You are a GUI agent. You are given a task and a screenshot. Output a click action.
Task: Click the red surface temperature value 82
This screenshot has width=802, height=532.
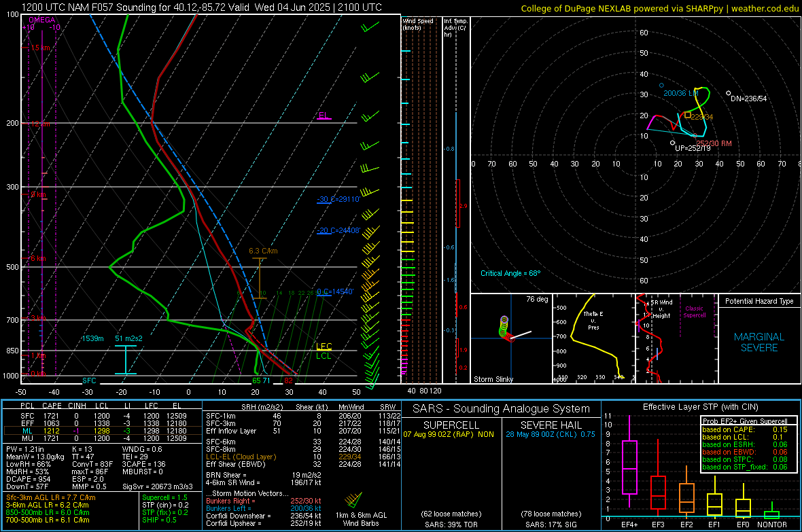(x=288, y=380)
